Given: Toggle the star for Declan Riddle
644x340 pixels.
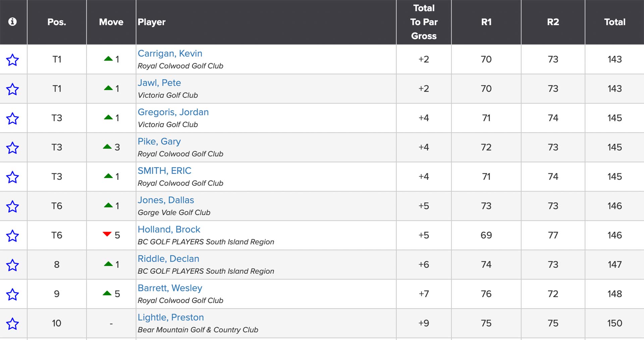Looking at the screenshot, I should click(x=13, y=265).
